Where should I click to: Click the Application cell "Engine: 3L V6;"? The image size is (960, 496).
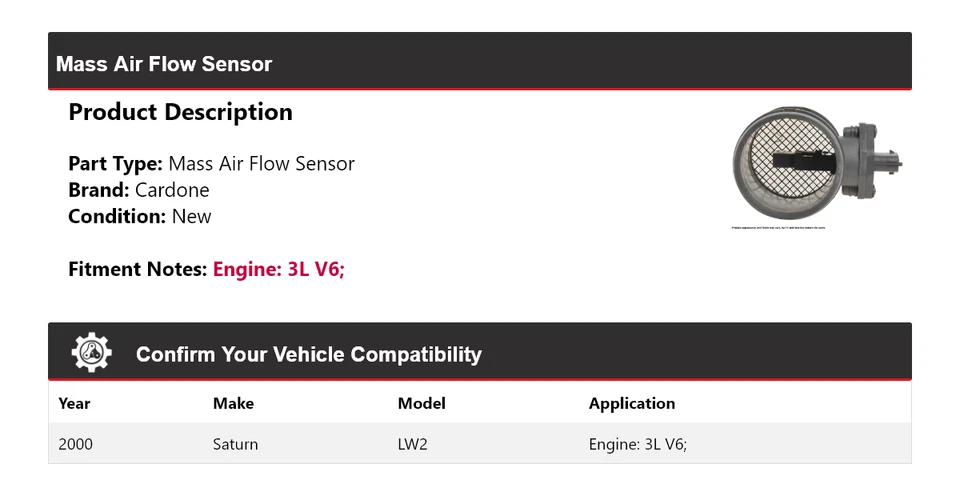637,444
